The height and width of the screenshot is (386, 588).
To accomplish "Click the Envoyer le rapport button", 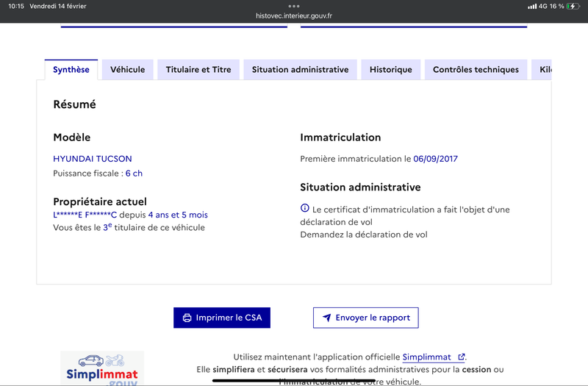I will 365,318.
